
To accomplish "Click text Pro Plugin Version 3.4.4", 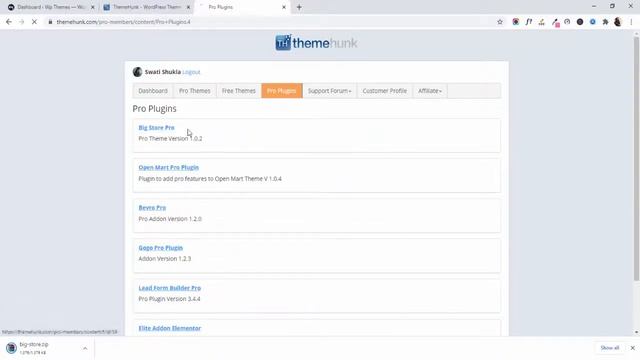I will click(x=169, y=299).
